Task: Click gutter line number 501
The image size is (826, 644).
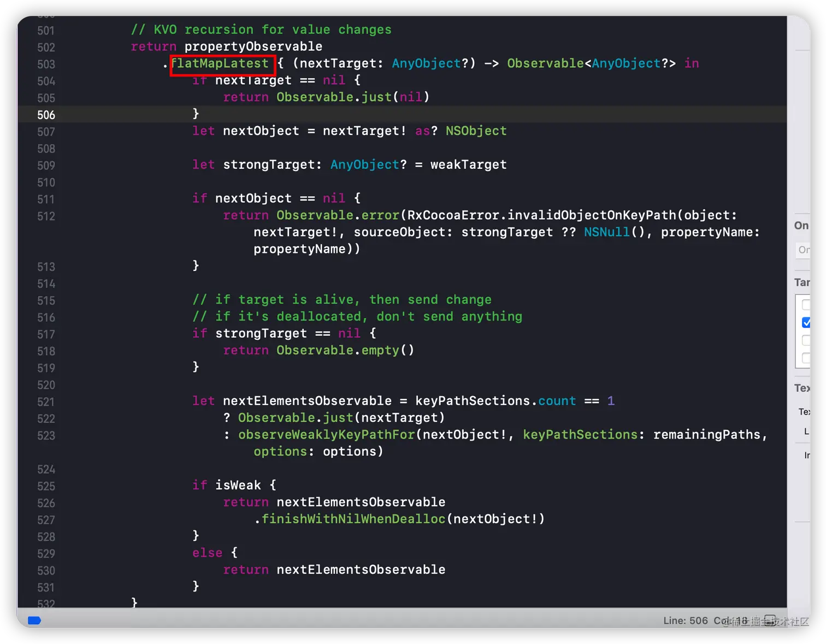Action: coord(46,31)
